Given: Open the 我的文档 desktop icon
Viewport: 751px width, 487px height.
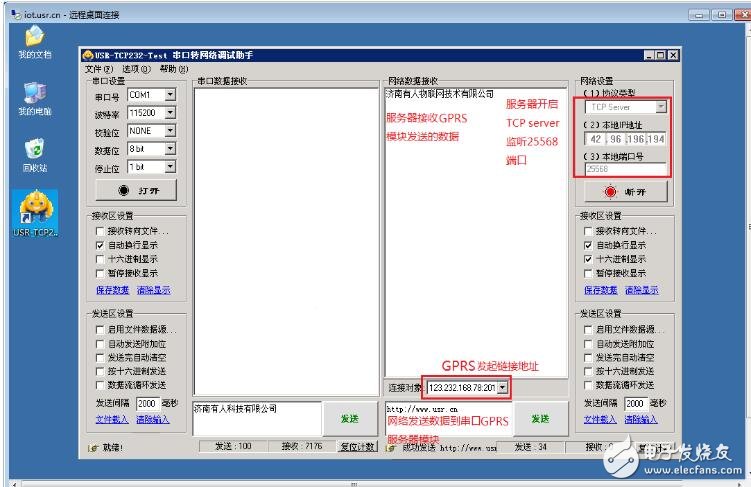Looking at the screenshot, I should [34, 42].
